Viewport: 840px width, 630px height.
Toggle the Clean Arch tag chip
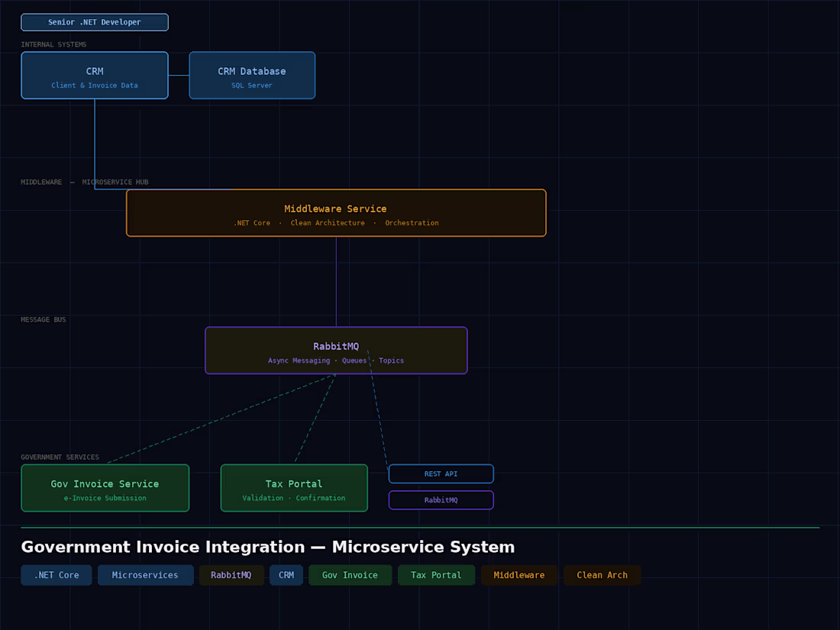click(x=602, y=575)
